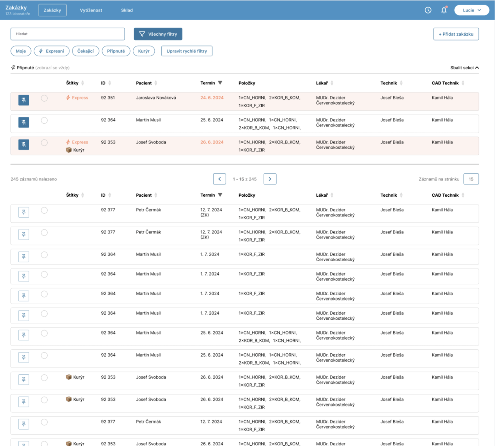495x448 pixels.
Task: Pin first Petr Čermák 12. 7. 2024 (ZK) order
Action: coord(24,212)
